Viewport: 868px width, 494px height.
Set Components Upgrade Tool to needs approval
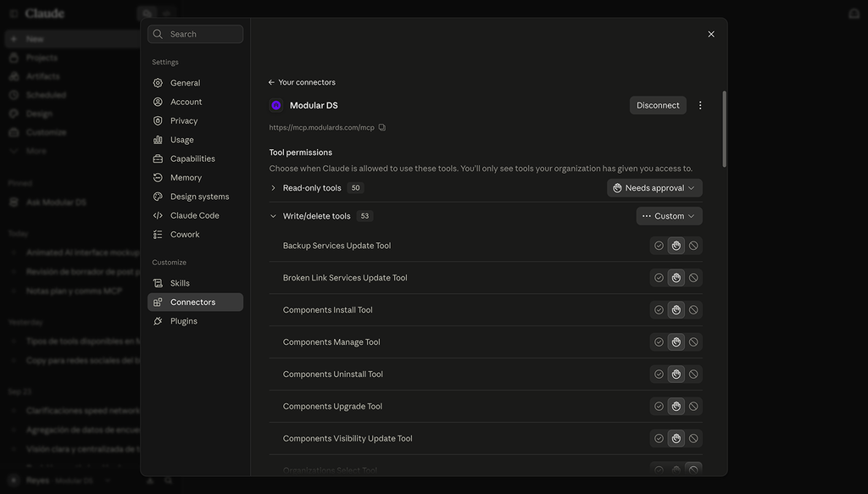coord(676,406)
